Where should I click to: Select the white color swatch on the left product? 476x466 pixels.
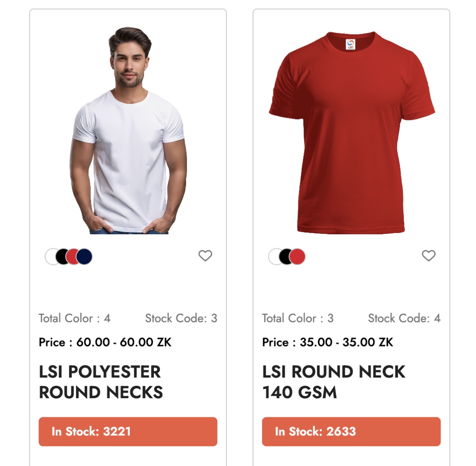click(50, 256)
